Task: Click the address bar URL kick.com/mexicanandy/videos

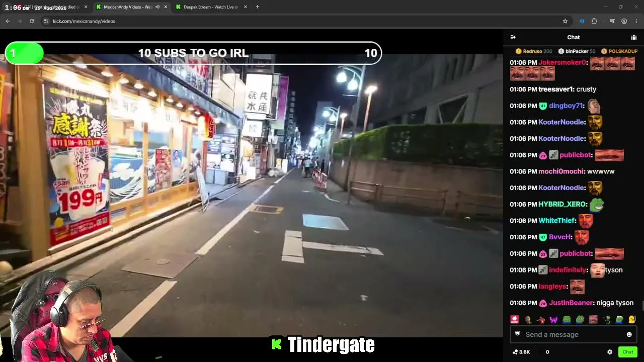Action: pos(84,21)
